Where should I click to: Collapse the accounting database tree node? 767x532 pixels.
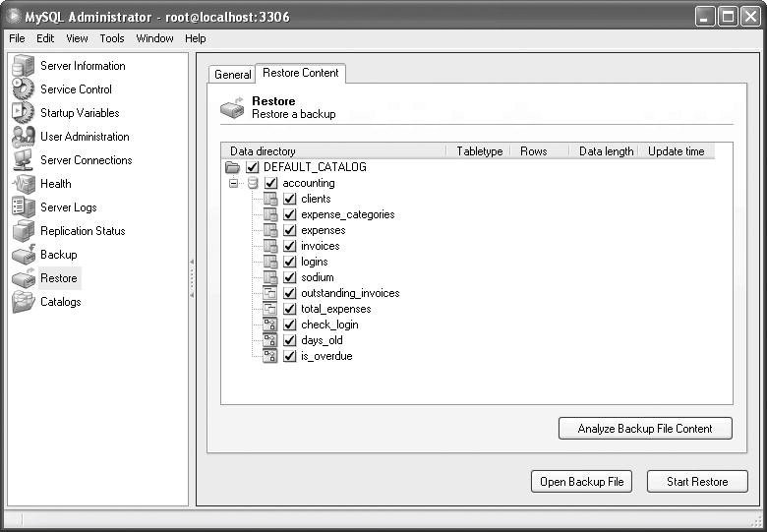coord(233,183)
